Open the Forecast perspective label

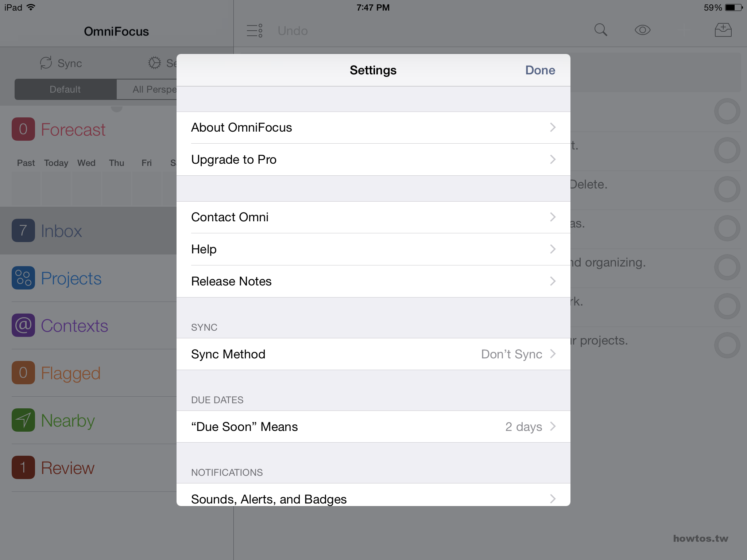[73, 130]
